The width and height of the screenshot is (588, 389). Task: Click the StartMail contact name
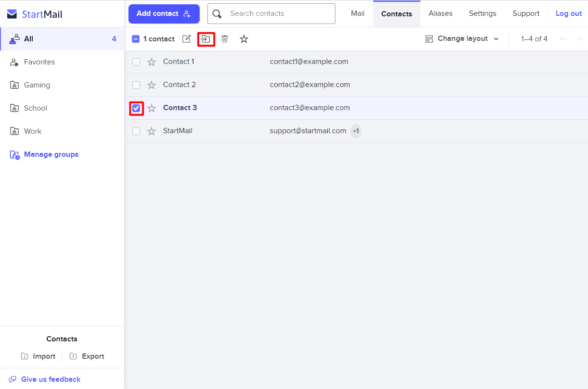coord(178,131)
